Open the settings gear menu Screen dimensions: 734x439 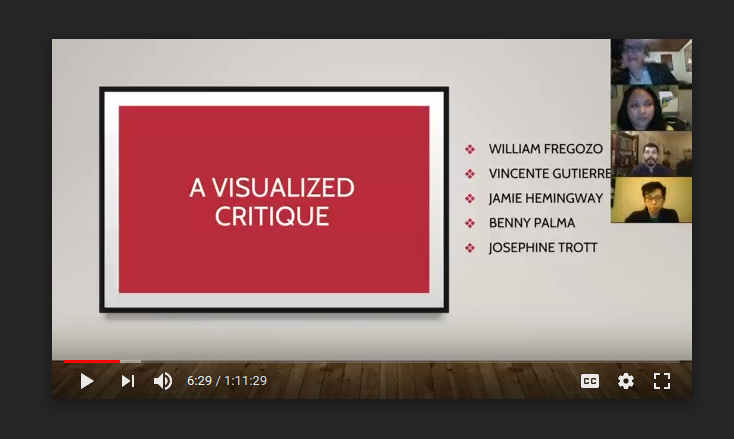(626, 381)
